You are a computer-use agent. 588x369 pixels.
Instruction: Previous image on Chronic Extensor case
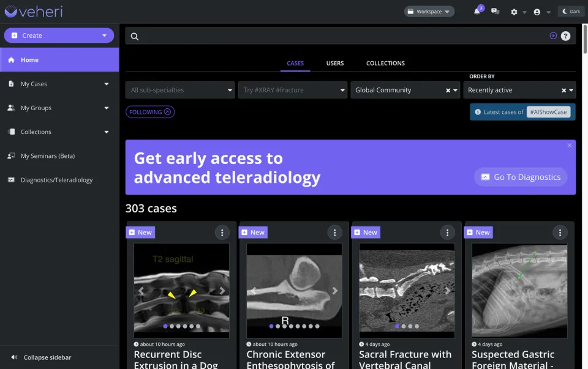(254, 291)
